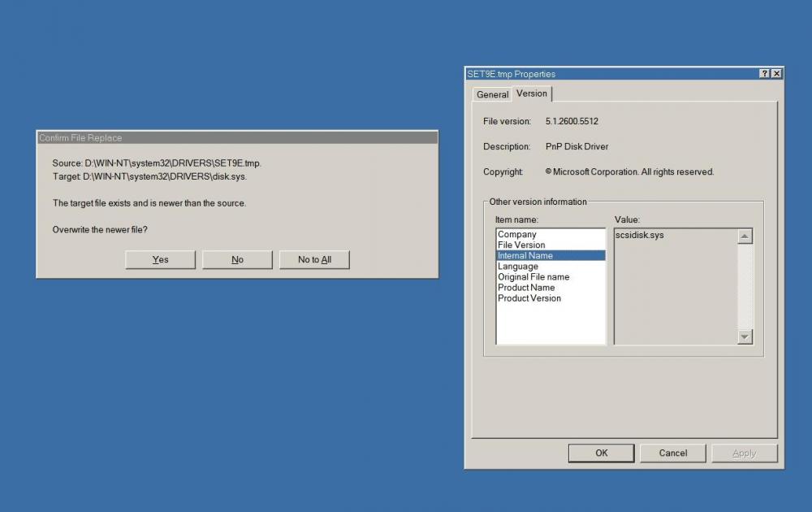This screenshot has height=512, width=812.
Task: Click the Value box scroll down arrow
Action: pyautogui.click(x=745, y=336)
